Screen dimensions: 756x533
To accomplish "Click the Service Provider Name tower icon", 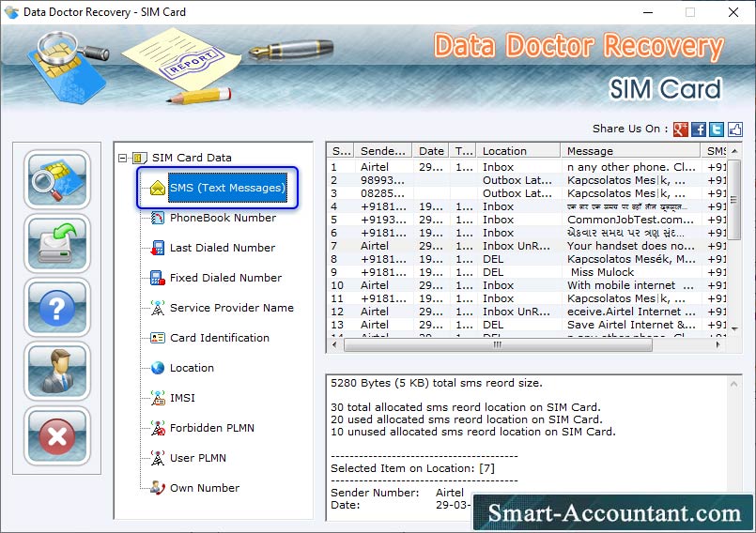I will pos(157,308).
